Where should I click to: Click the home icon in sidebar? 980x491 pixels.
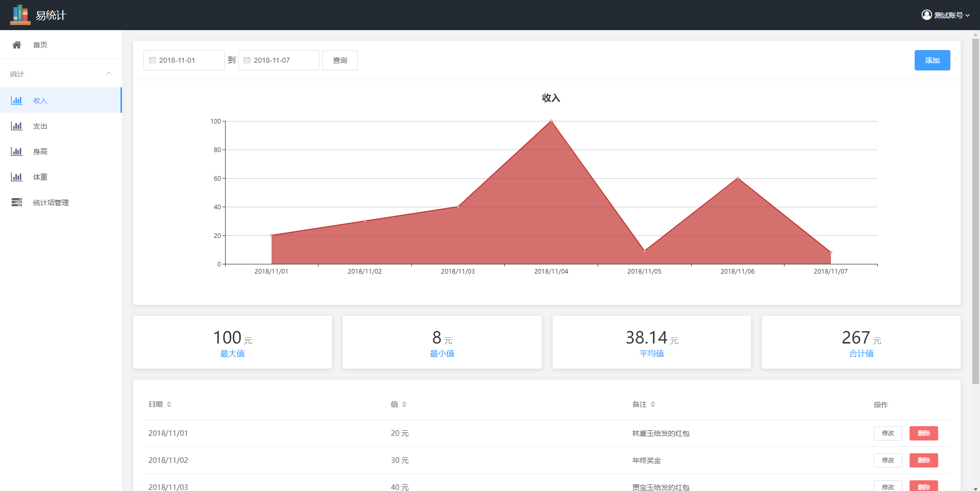17,45
